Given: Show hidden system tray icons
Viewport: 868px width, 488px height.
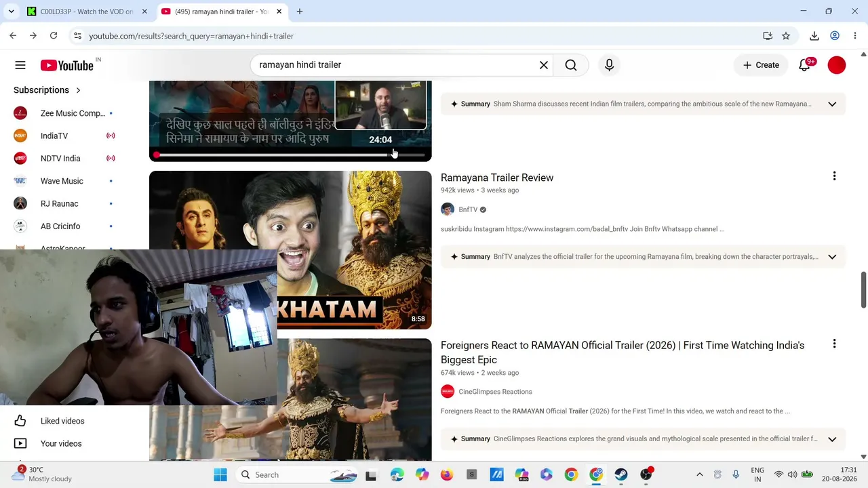Looking at the screenshot, I should 700,474.
